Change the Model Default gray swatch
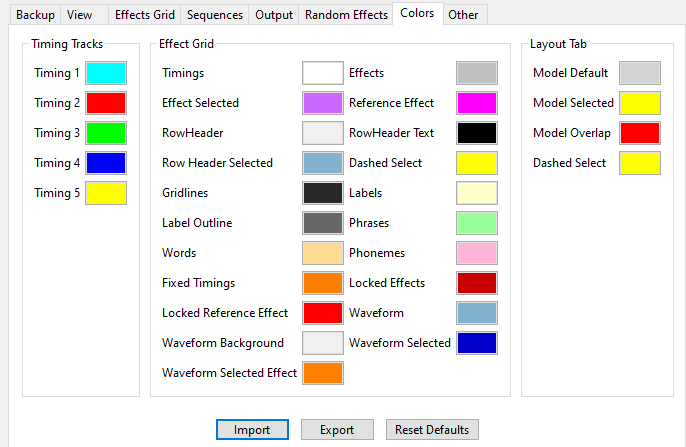Screen dimensions: 686x447 pos(640,73)
